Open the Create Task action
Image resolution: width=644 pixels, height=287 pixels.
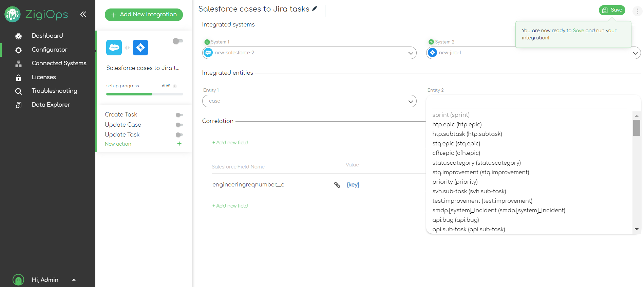tap(121, 114)
